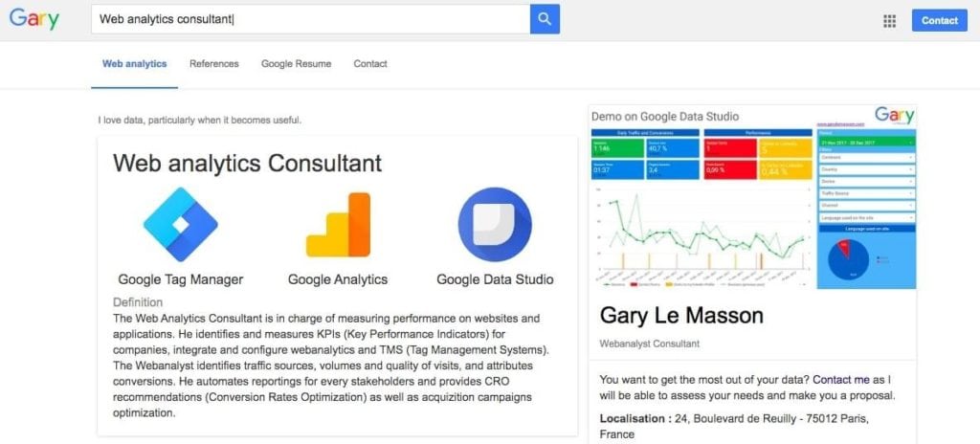The image size is (980, 444).
Task: Follow the 'Contact me' link
Action: coord(839,379)
